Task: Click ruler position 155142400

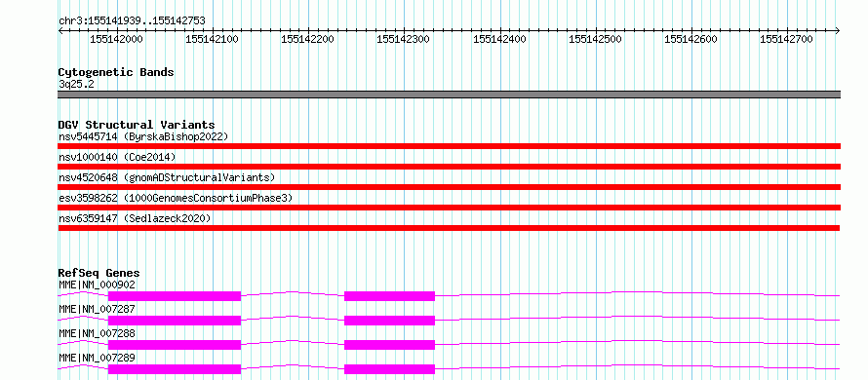Action: 501,39
